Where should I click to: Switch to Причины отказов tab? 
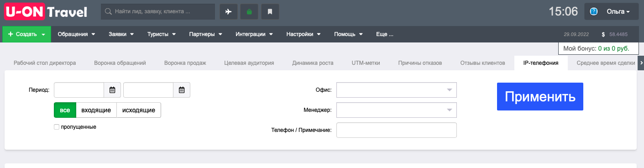click(420, 63)
